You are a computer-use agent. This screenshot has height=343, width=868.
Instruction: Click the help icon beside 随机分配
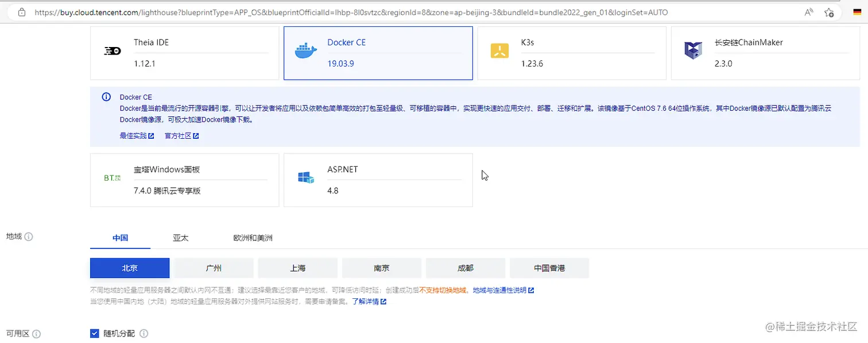(x=144, y=333)
